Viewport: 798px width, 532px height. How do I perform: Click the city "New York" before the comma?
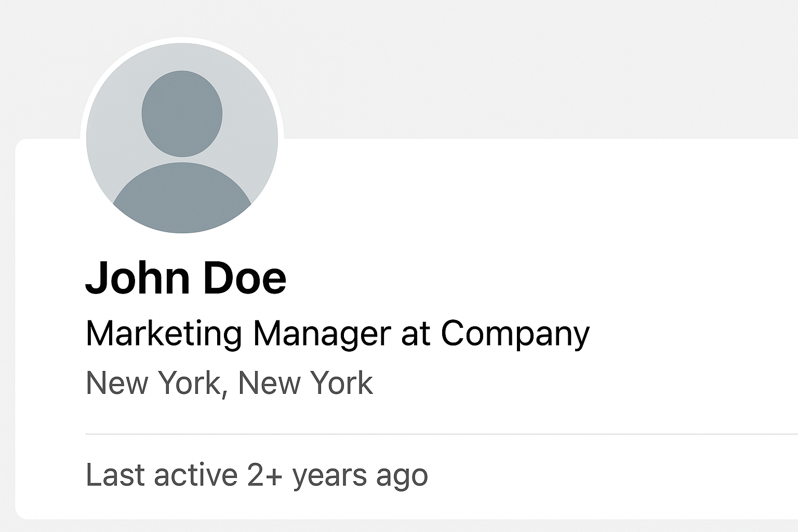pyautogui.click(x=154, y=383)
